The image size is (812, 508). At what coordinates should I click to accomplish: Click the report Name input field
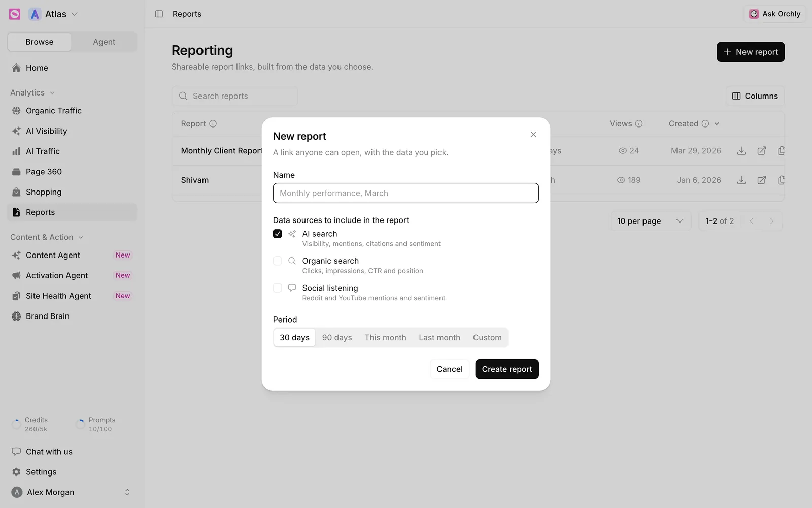[x=406, y=193]
